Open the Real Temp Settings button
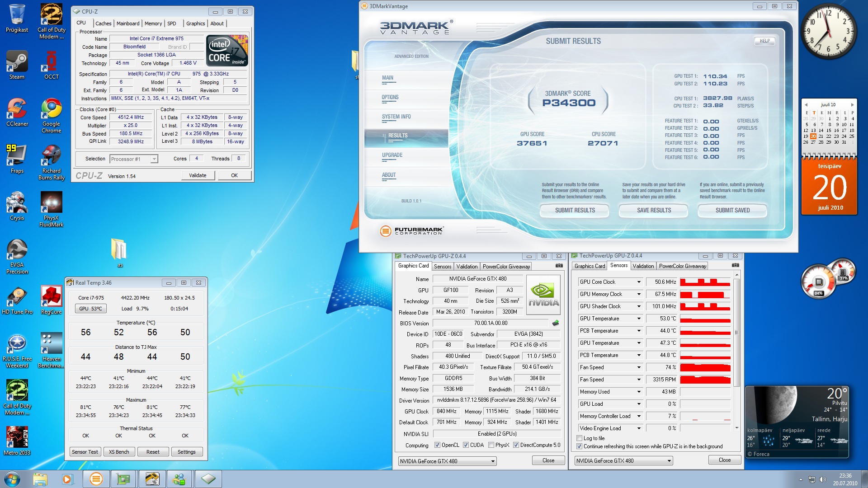This screenshot has width=868, height=488. [187, 452]
